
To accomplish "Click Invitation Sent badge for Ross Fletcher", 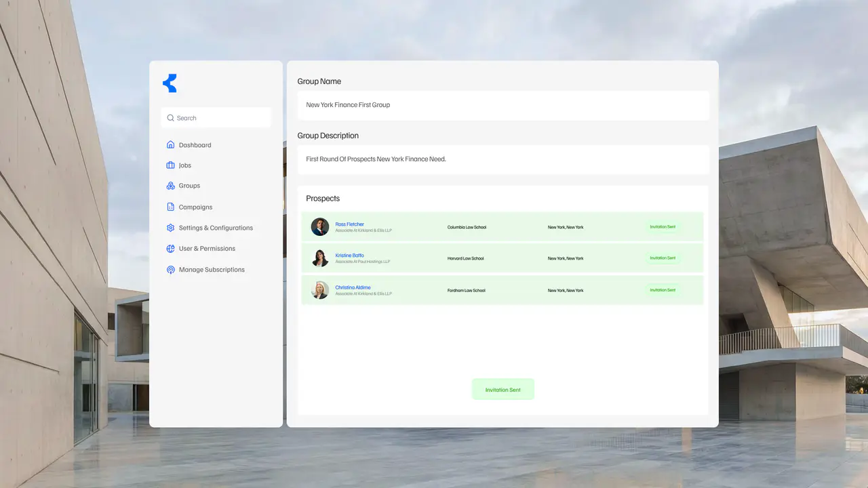I will (x=663, y=227).
